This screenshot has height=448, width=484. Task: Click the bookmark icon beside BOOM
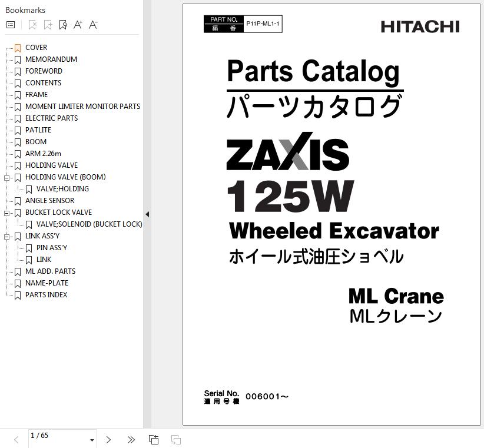point(18,142)
